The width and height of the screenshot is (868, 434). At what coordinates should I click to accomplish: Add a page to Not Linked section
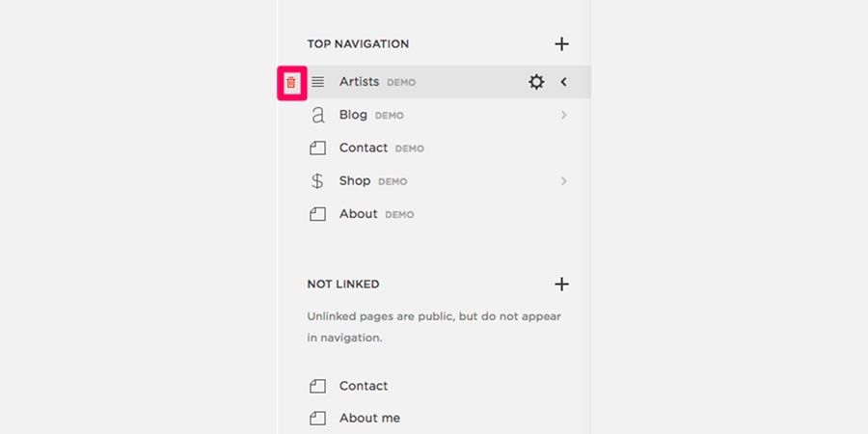[x=561, y=284]
